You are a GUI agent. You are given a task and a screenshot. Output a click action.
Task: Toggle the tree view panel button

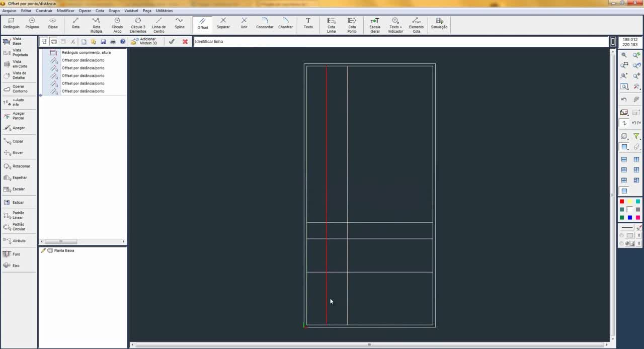(x=44, y=42)
